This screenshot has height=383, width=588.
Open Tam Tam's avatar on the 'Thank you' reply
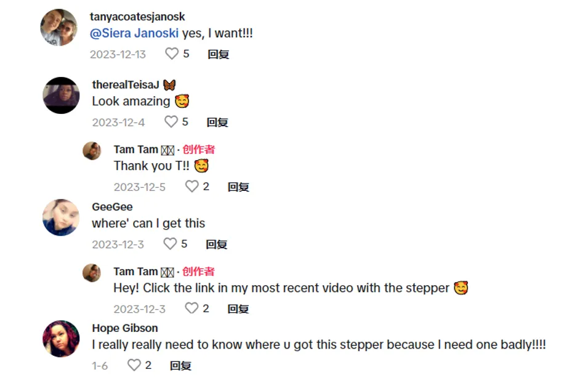click(92, 151)
